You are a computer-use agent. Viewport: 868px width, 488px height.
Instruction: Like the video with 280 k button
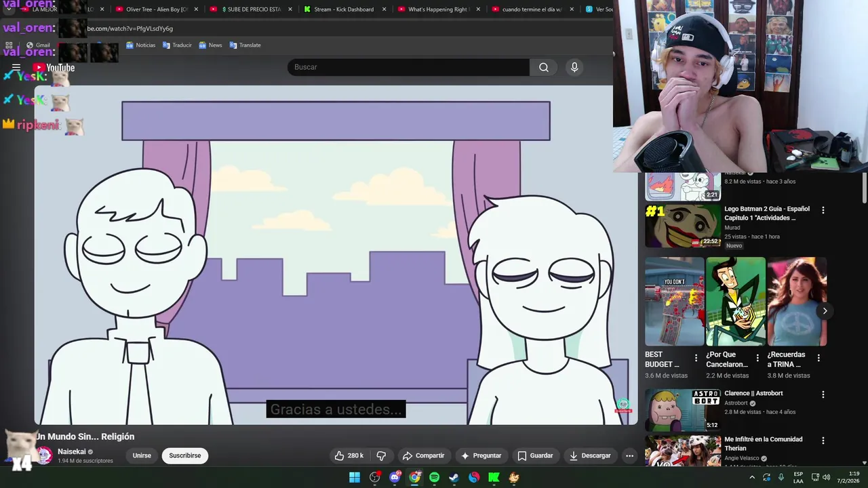[349, 455]
